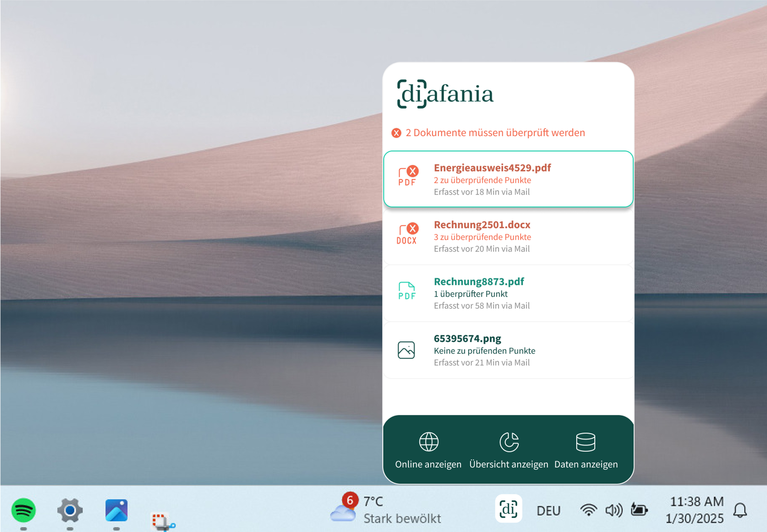Click the globe icon for Online anzeigen
The height and width of the screenshot is (532, 767).
click(428, 442)
